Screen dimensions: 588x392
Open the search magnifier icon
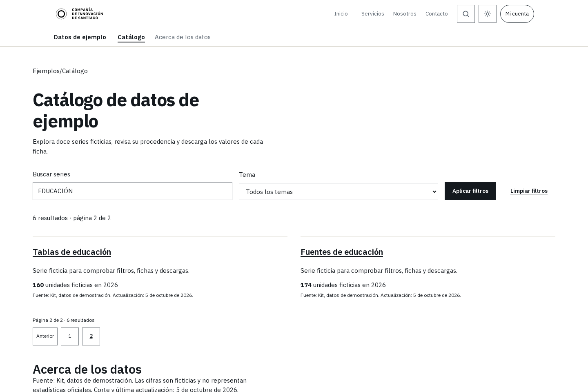(466, 14)
